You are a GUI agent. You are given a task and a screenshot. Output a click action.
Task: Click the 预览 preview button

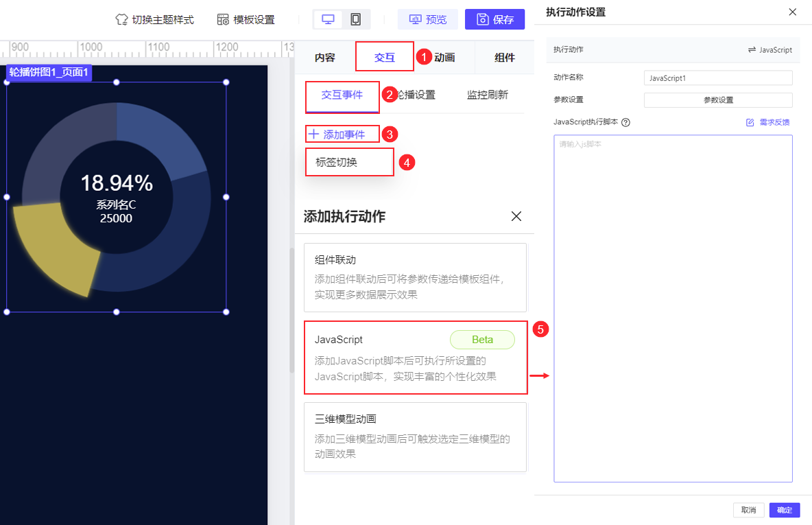click(428, 19)
